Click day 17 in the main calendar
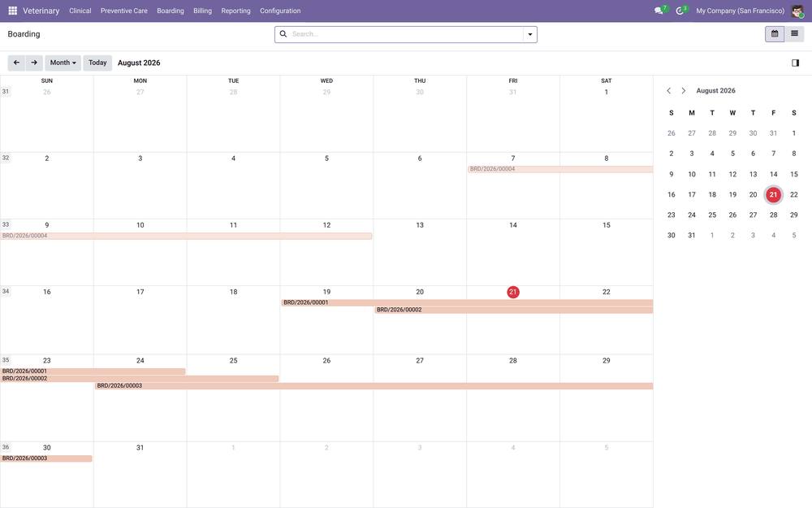 click(x=140, y=292)
